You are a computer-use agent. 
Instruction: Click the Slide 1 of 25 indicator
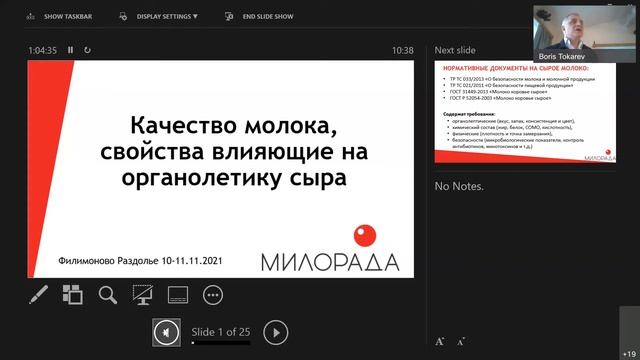coord(221,332)
